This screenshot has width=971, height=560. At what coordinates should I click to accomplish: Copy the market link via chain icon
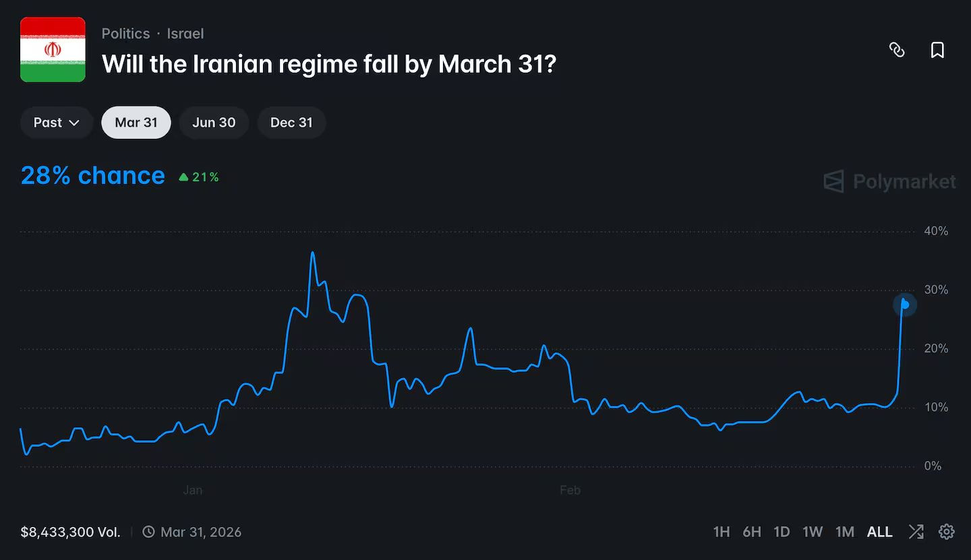(x=897, y=50)
